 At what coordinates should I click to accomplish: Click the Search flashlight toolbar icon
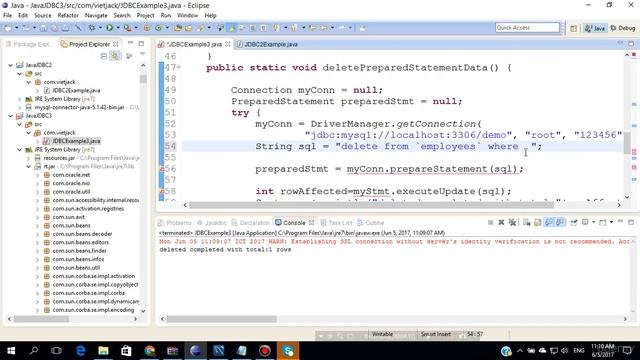tap(200, 28)
